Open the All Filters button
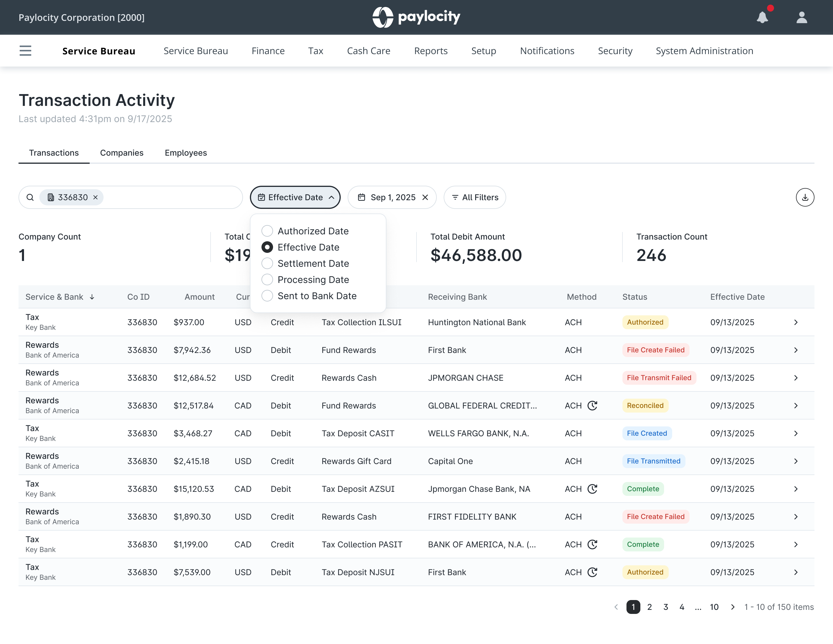The image size is (833, 644). pyautogui.click(x=474, y=197)
